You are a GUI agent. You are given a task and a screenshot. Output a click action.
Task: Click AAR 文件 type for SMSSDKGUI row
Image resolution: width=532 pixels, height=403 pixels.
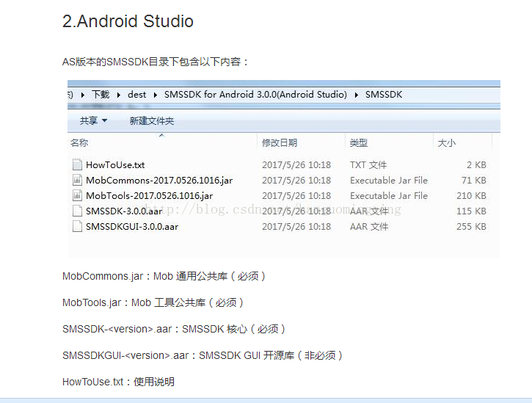coord(369,226)
